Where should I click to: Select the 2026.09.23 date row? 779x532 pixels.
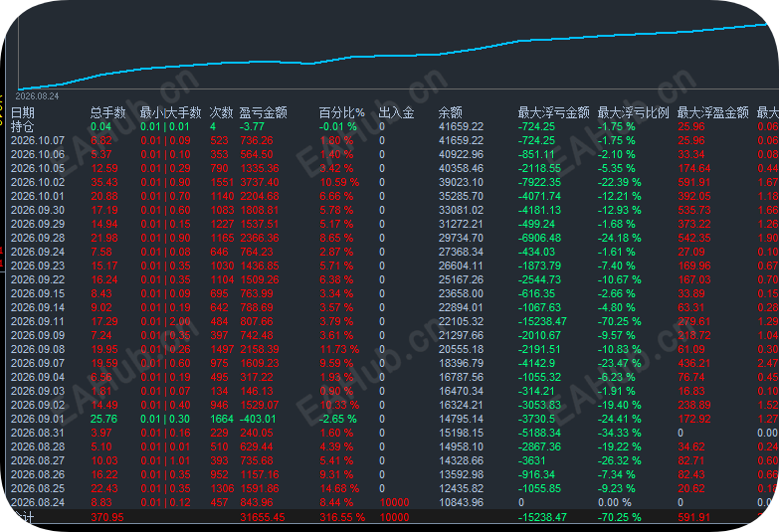38,266
